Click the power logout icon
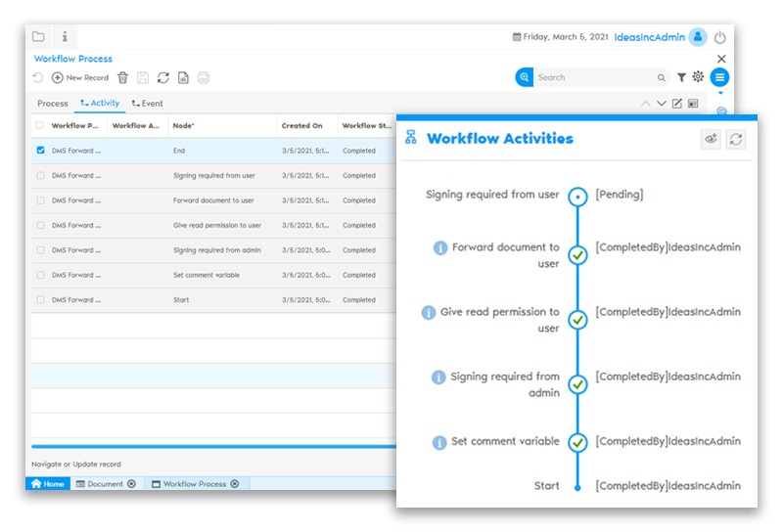This screenshot has height=532, width=783. [720, 37]
